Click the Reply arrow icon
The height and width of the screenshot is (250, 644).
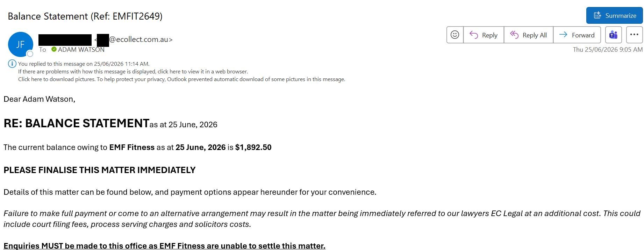click(x=474, y=35)
